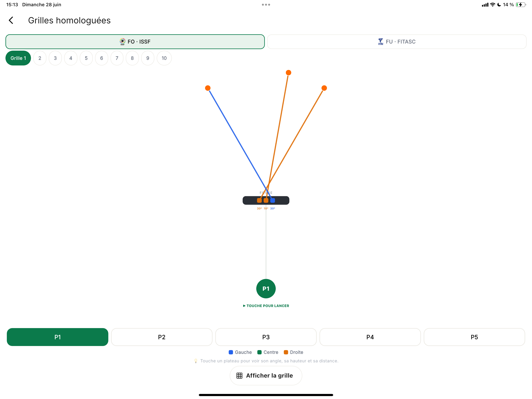This screenshot has width=532, height=399.
Task: Tap the dark FOSSE trench bar
Action: pos(266,200)
